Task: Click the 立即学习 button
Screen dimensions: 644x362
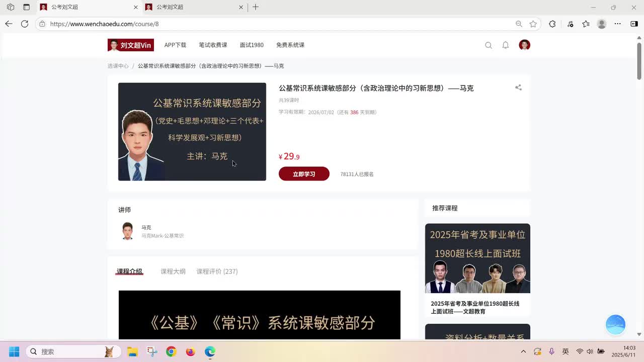Action: [304, 174]
